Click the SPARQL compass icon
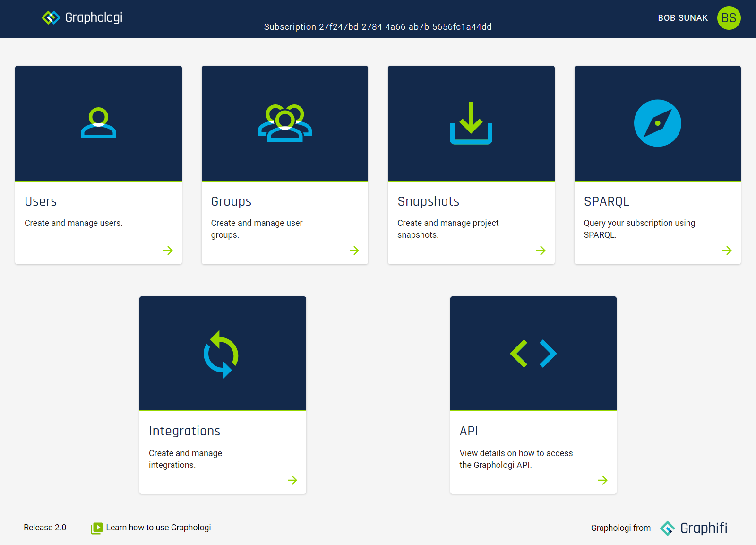 658,123
